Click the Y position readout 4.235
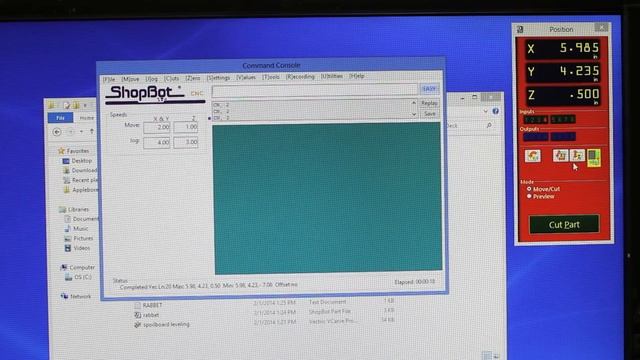Screen dimensions: 640x360 (x=563, y=72)
